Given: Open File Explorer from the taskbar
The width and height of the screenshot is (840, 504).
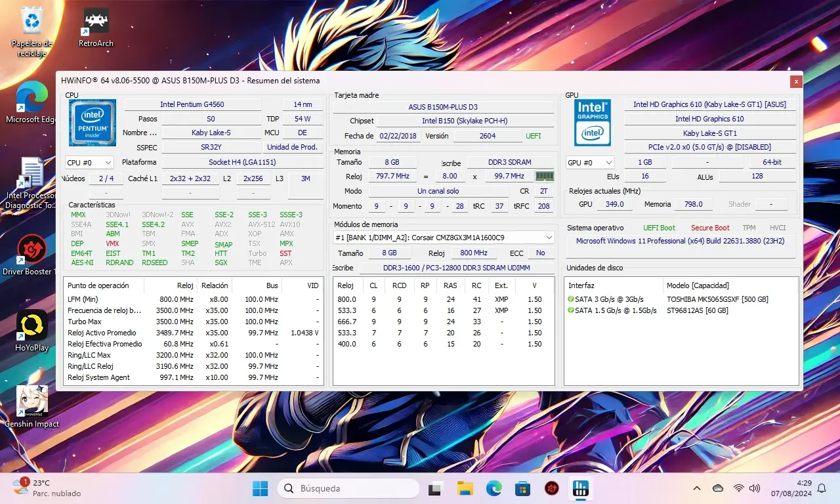Looking at the screenshot, I should click(x=465, y=488).
